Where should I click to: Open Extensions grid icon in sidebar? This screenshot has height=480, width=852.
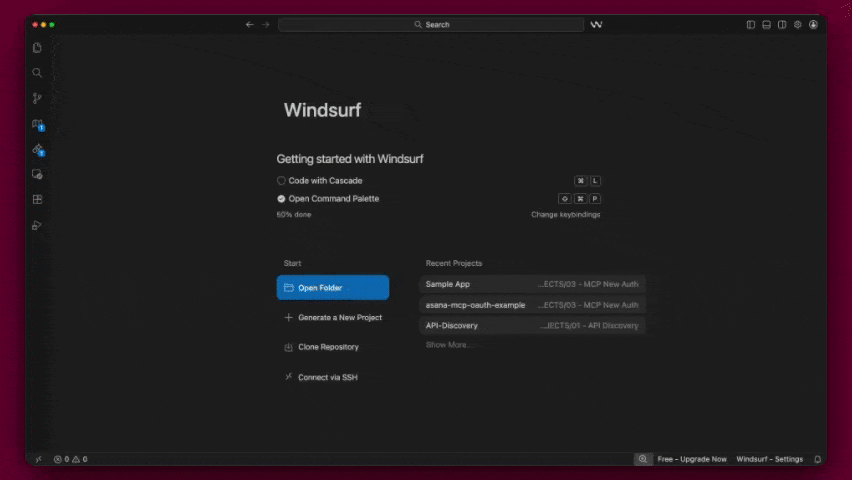tap(37, 200)
